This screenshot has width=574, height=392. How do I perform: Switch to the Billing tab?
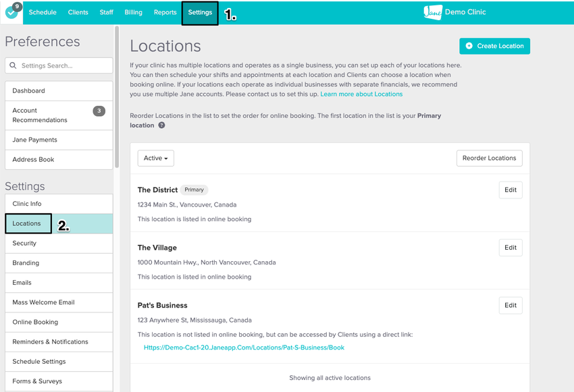tap(133, 12)
